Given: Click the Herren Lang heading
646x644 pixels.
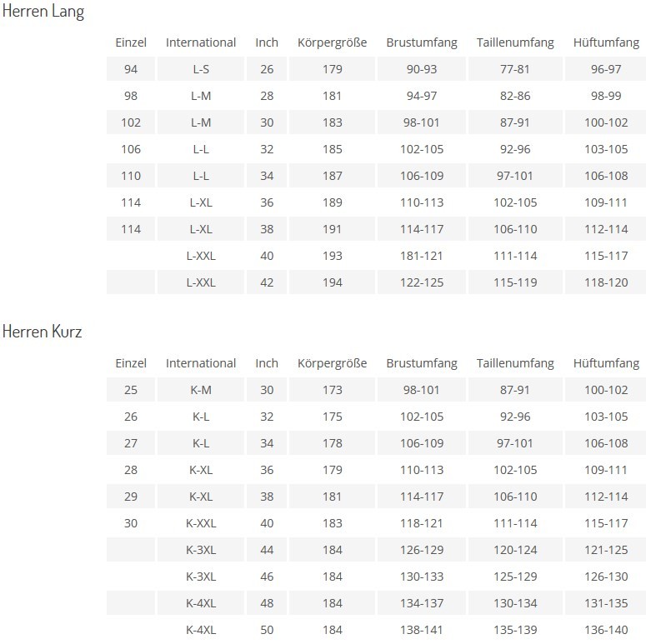Looking at the screenshot, I should [x=43, y=11].
